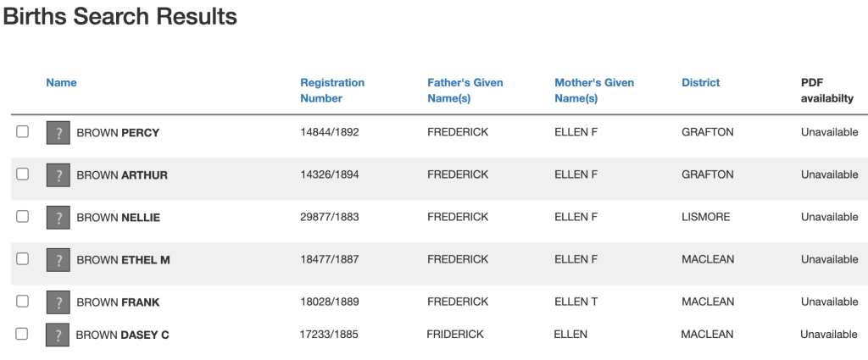Click the question mark icon beside BROWN ETHEL M
This screenshot has height=360, width=868.
pos(58,260)
